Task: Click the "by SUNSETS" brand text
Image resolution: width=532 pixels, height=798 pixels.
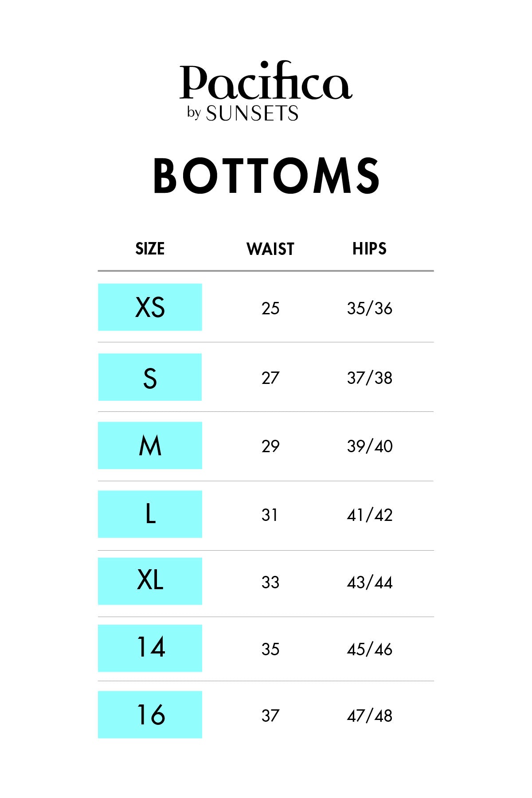Action: 243,113
